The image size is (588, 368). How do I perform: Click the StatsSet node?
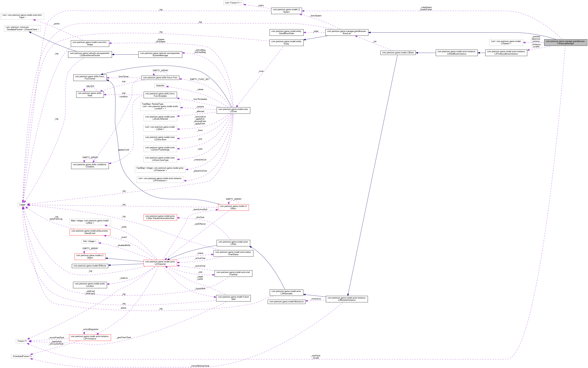[160, 86]
